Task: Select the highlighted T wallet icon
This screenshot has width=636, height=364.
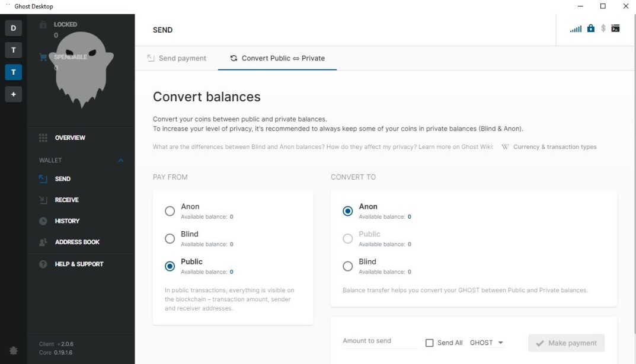Action: point(14,72)
